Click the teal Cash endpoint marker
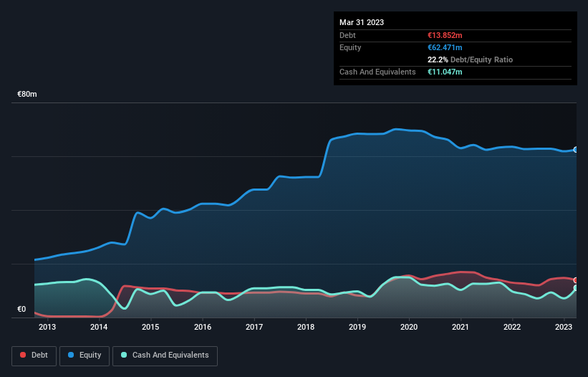 click(x=576, y=288)
